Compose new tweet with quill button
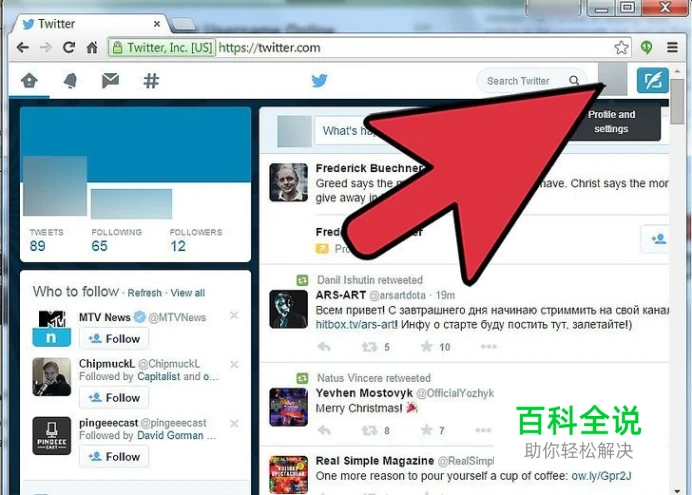The height and width of the screenshot is (495, 692). tap(653, 81)
